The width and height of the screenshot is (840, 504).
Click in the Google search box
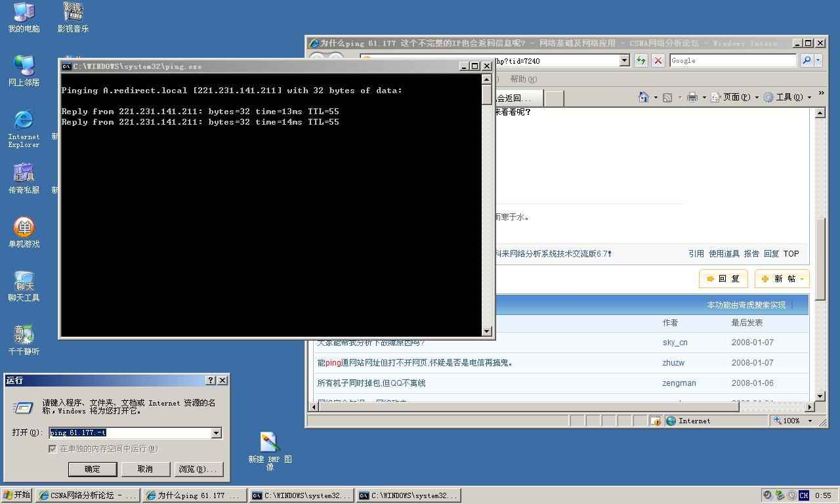tap(732, 60)
